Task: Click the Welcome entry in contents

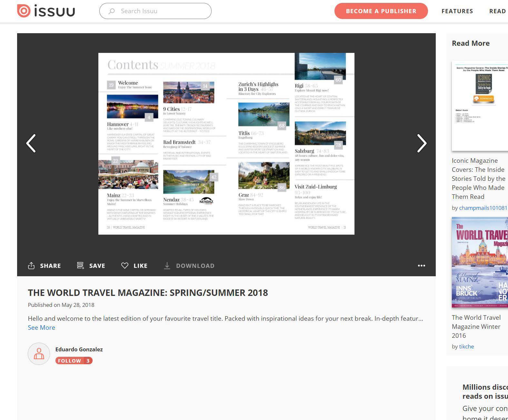Action: pos(128,83)
